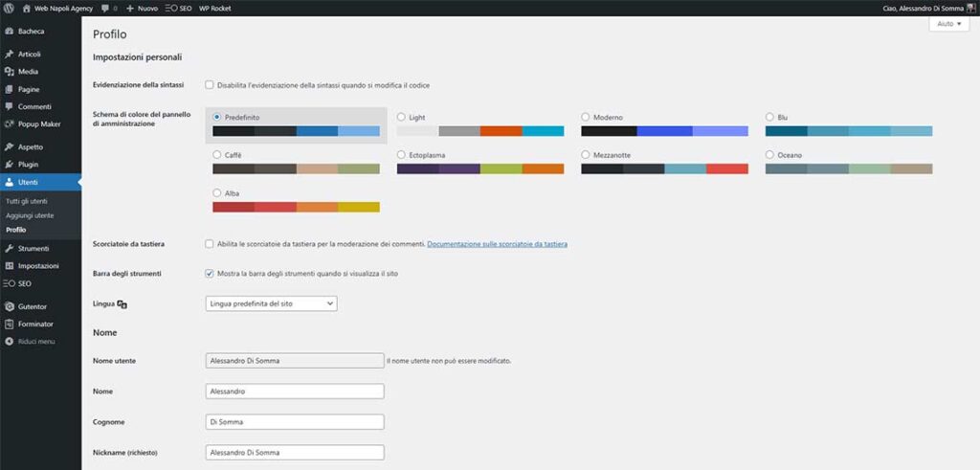
Task: Click the Gutentor icon in sidebar
Action: point(9,306)
